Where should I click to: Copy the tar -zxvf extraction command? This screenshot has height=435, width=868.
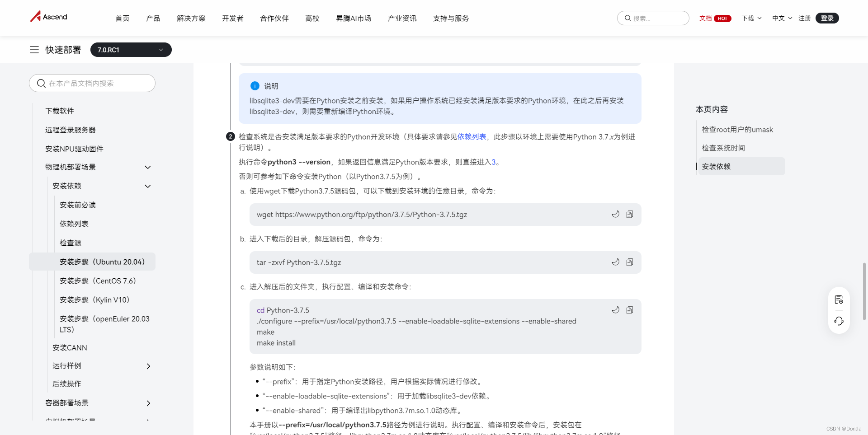(x=630, y=262)
